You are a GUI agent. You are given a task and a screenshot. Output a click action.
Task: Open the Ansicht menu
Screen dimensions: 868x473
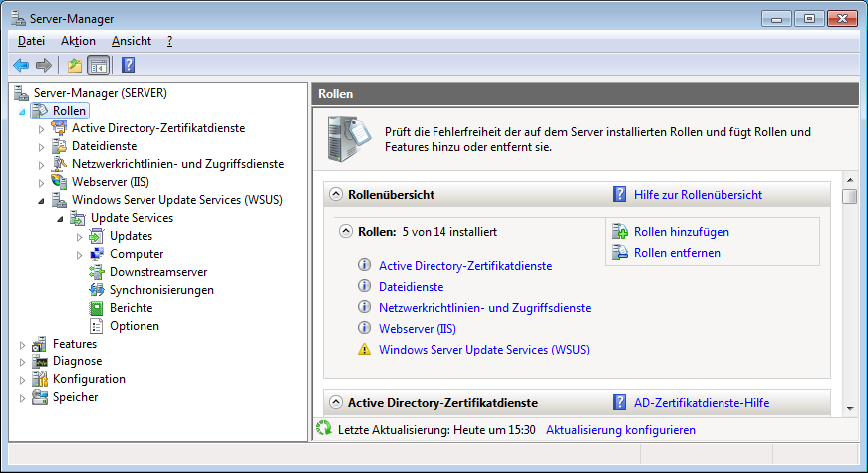click(132, 41)
